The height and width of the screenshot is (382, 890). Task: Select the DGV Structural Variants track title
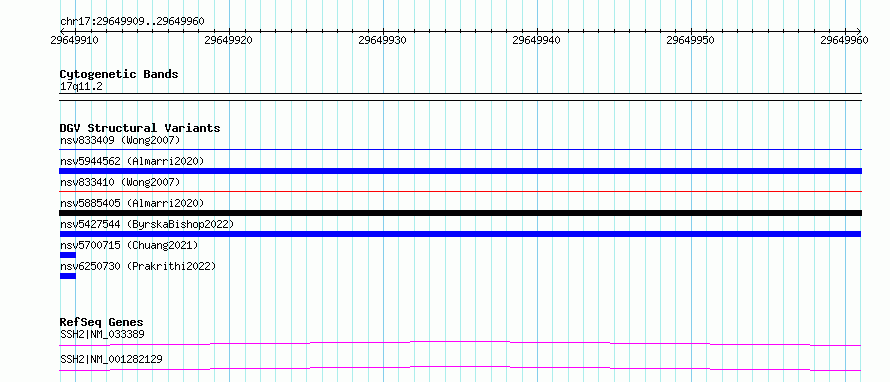(x=140, y=128)
